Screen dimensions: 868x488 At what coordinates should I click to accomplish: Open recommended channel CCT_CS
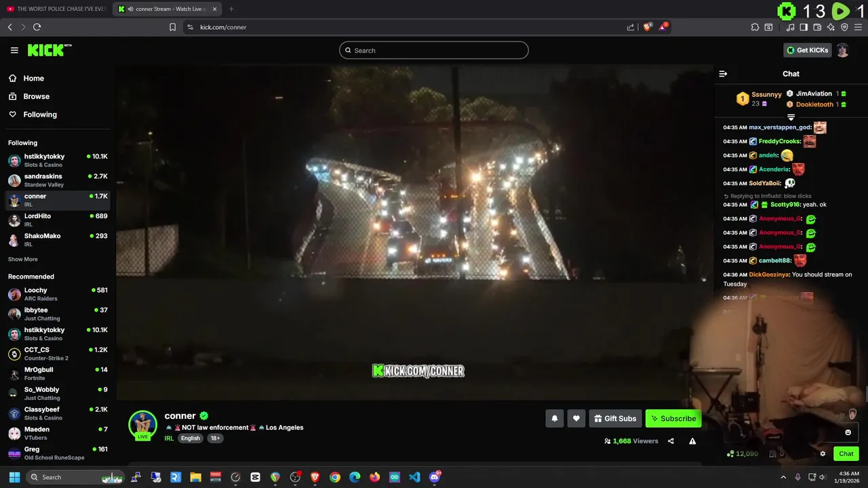coord(58,354)
